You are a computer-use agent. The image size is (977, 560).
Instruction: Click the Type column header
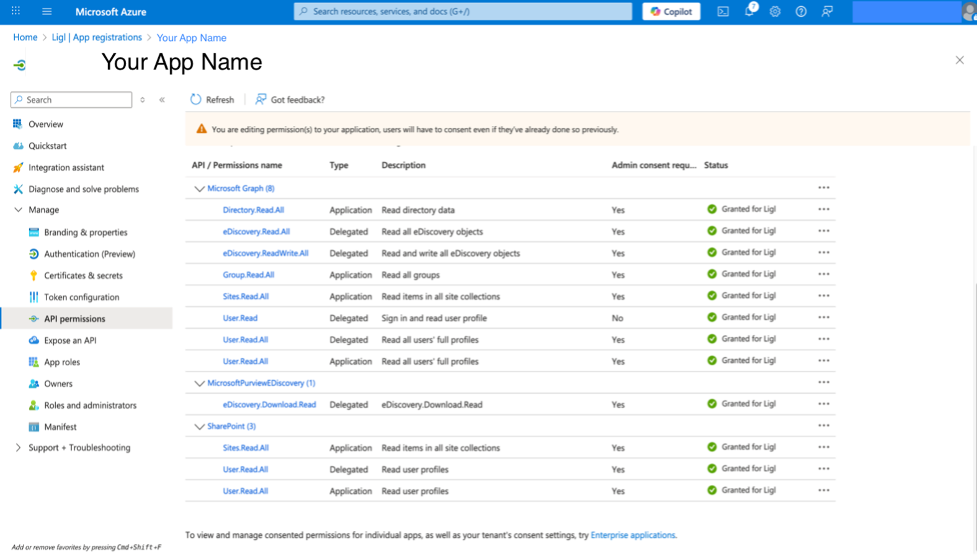coord(339,166)
